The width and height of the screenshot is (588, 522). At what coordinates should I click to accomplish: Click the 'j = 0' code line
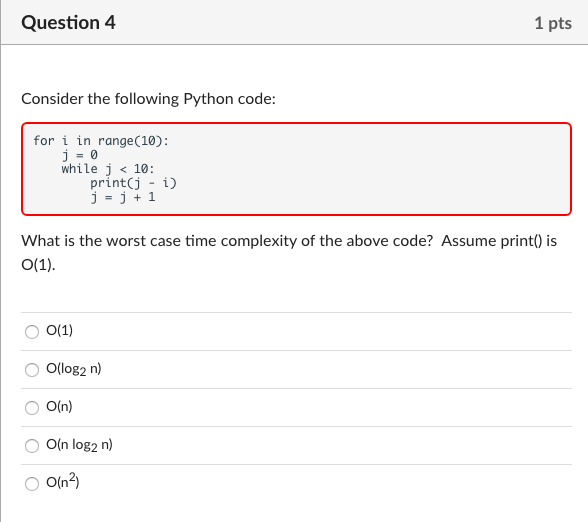point(80,154)
